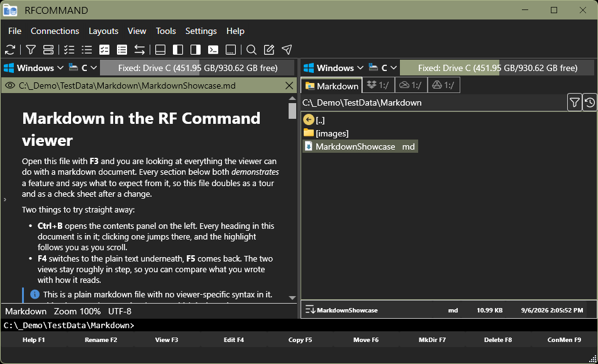This screenshot has height=364, width=598.
Task: Click the viewer scrollbar down arrow
Action: tap(292, 298)
